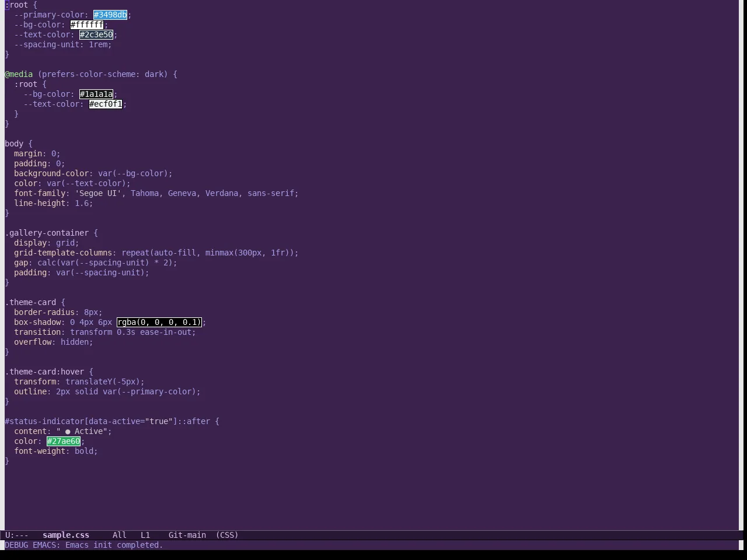This screenshot has width=747, height=560.
Task: Click the 'box-shadow' property name
Action: (37, 322)
